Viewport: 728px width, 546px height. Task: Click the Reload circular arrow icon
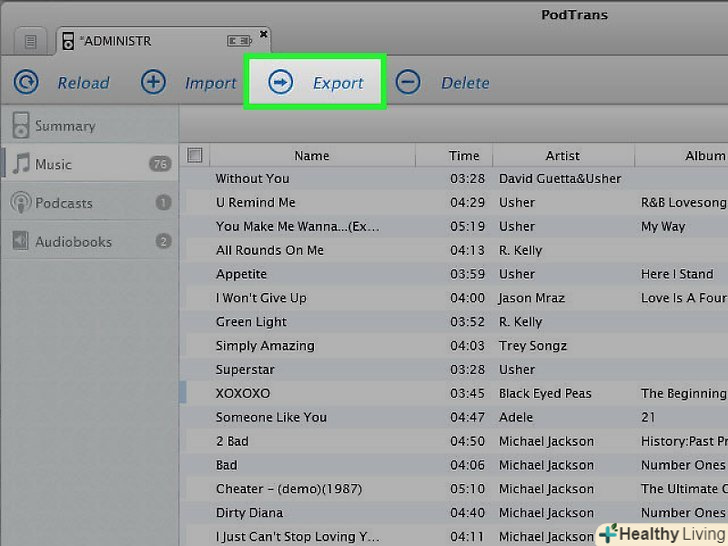coord(26,82)
